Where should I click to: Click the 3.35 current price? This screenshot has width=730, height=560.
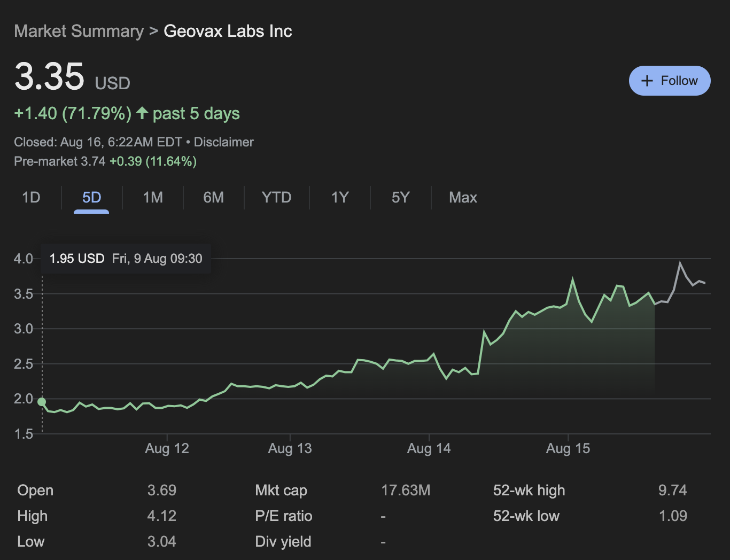(x=49, y=76)
